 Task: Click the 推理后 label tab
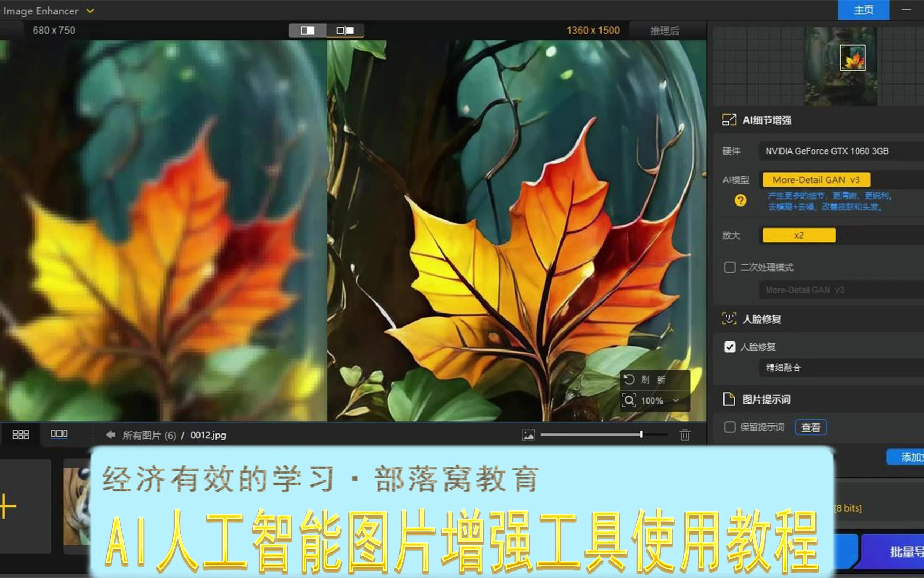tap(665, 31)
